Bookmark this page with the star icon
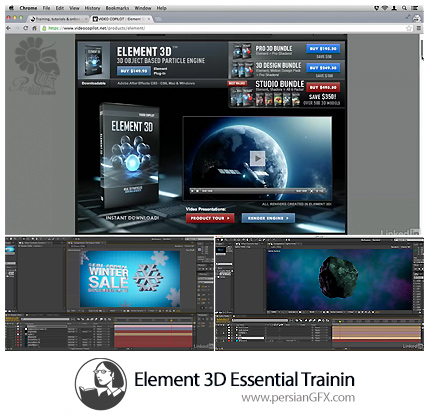430x417 pixels. pyautogui.click(x=409, y=28)
